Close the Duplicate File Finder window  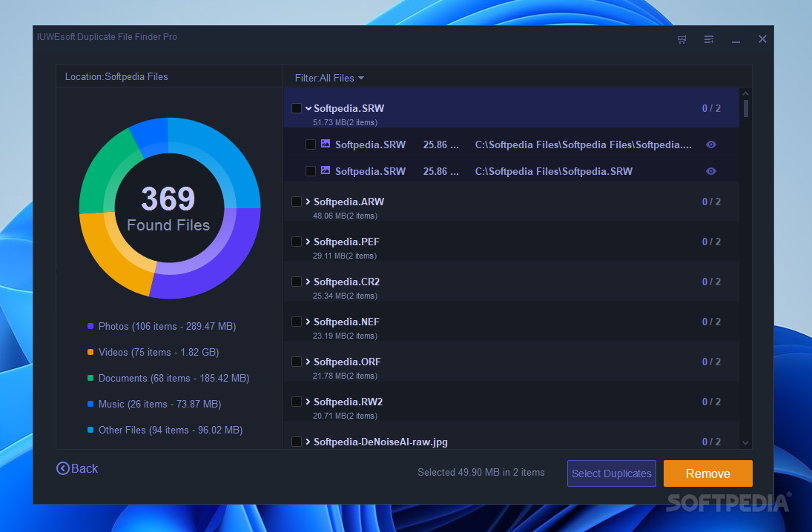click(762, 39)
